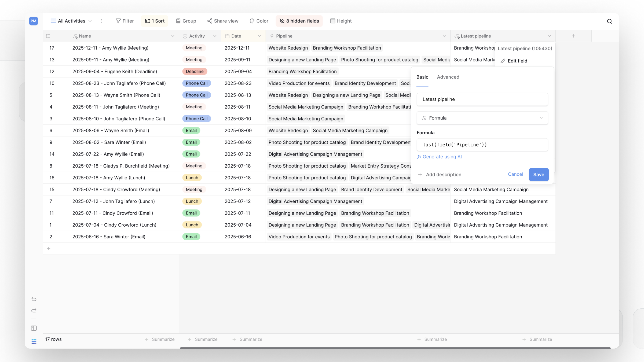Expand the Pipeline column header menu
644x362 pixels.
pos(444,36)
